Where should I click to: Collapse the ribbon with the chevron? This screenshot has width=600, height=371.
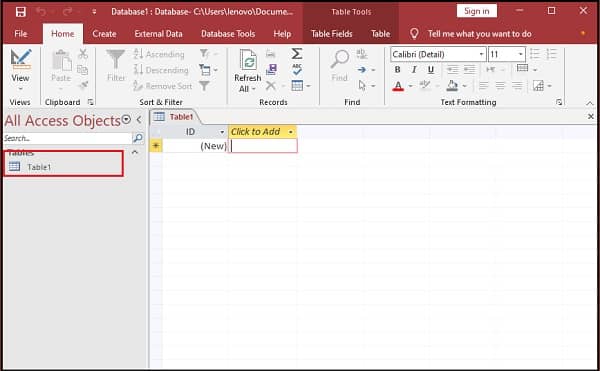[590, 103]
